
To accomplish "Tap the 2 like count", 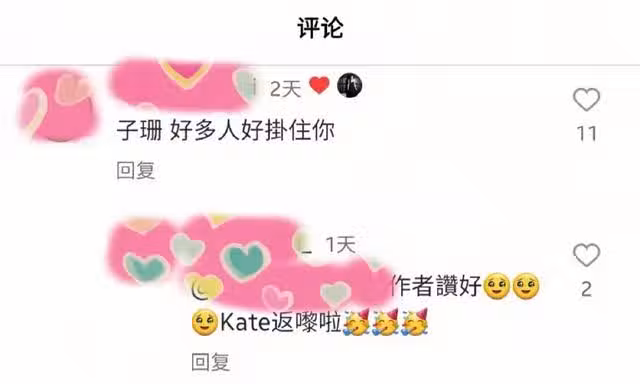I will (x=587, y=289).
